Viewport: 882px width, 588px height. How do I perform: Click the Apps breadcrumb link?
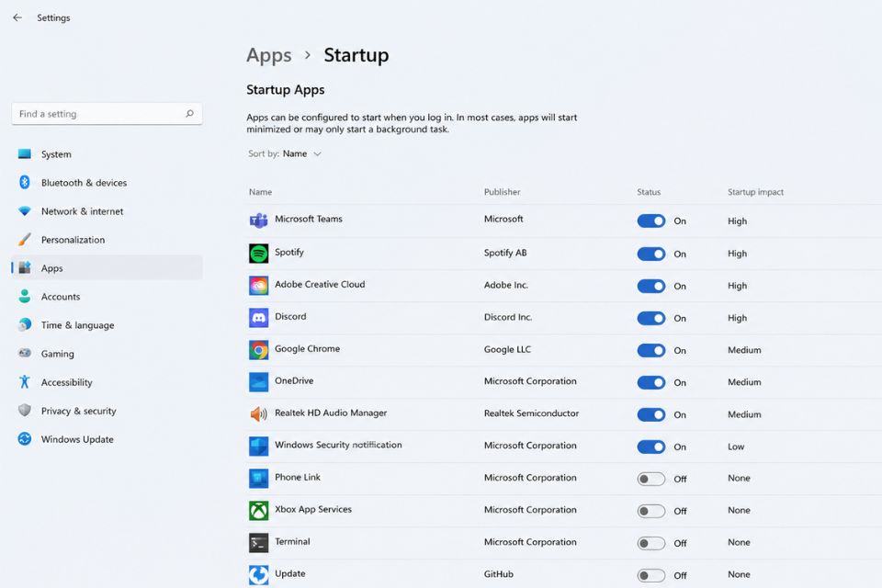pos(269,55)
